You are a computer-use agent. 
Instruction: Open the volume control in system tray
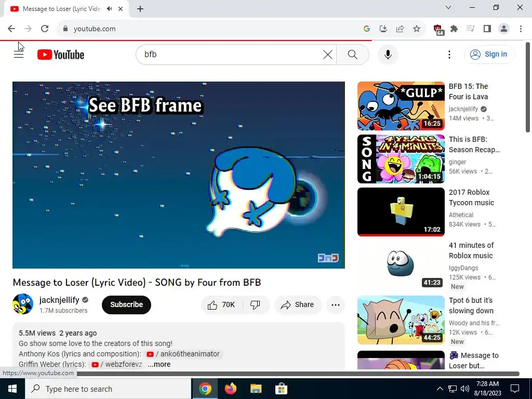pos(465,389)
